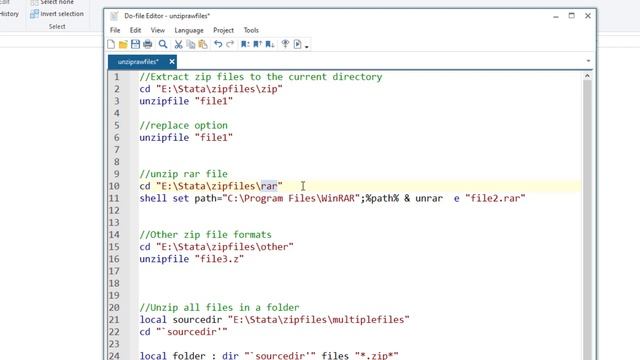This screenshot has width=640, height=360.
Task: Print the do-file using the printer icon
Action: pyautogui.click(x=147, y=44)
